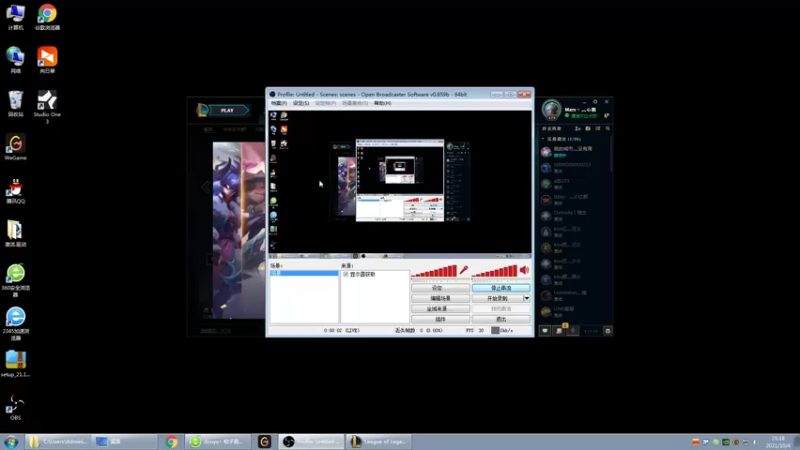This screenshot has height=450, width=800.
Task: Select friend named 0000000000023
Action: click(574, 167)
